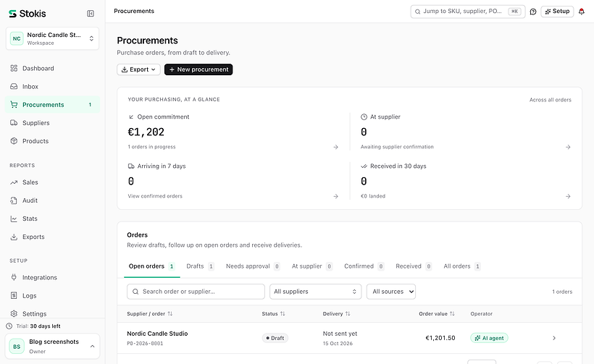Click the Settings gear icon
This screenshot has height=364, width=594.
pyautogui.click(x=14, y=314)
